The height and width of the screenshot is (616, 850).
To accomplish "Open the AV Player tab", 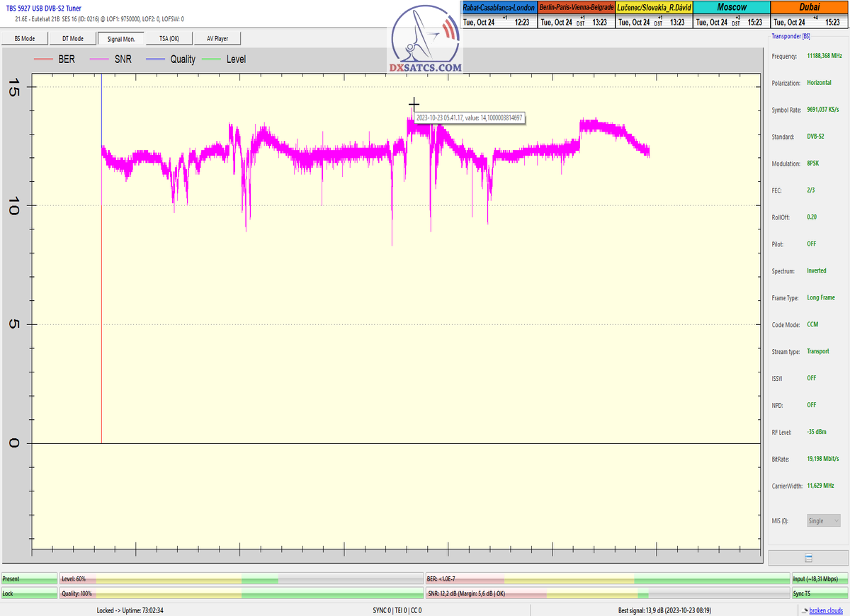I will [217, 38].
